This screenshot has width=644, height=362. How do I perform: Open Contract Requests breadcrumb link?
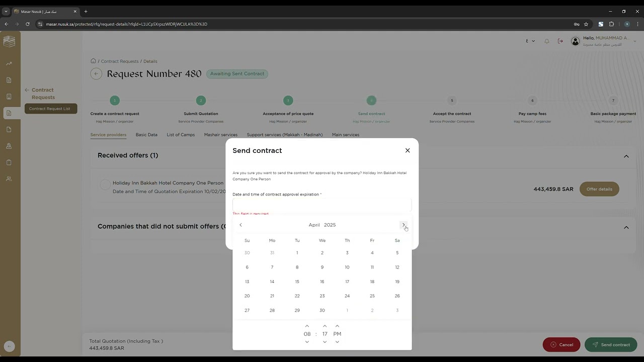pyautogui.click(x=120, y=61)
